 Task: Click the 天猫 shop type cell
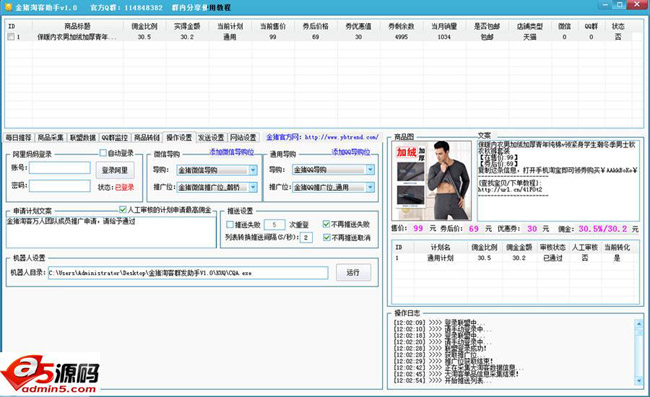point(530,37)
